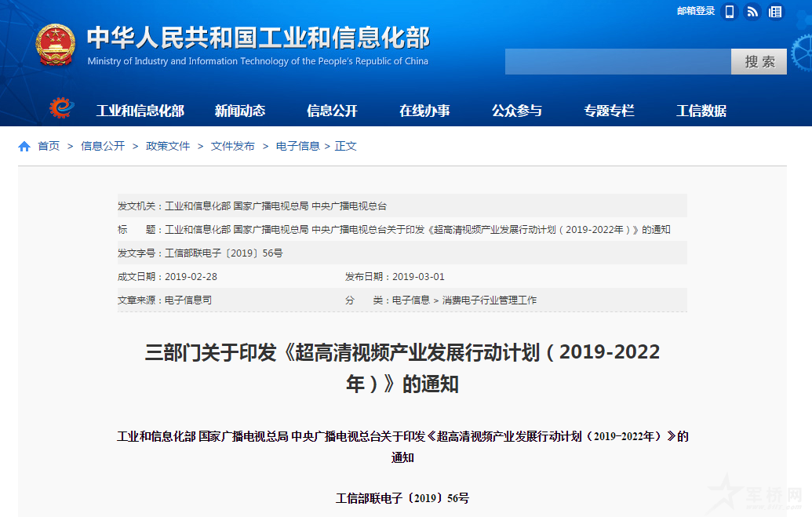Click the red gear MIIT logo icon

[60, 108]
